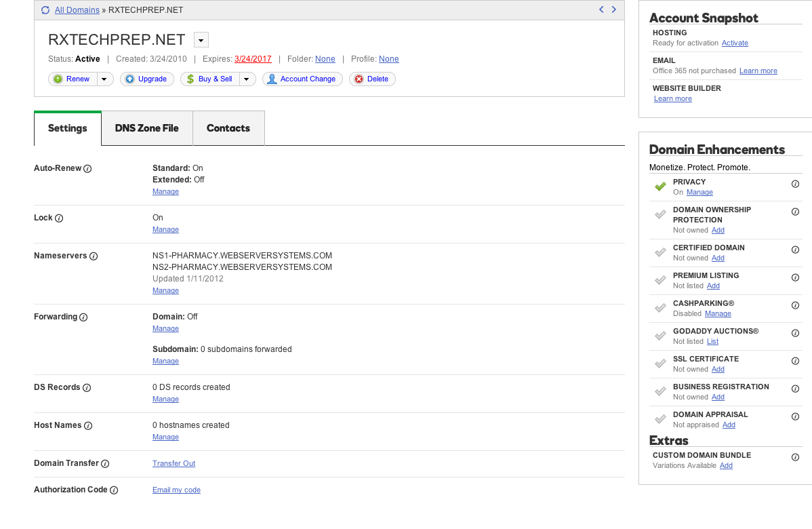The height and width of the screenshot is (529, 812).
Task: Switch to the DNS Zone File tab
Action: [x=147, y=128]
